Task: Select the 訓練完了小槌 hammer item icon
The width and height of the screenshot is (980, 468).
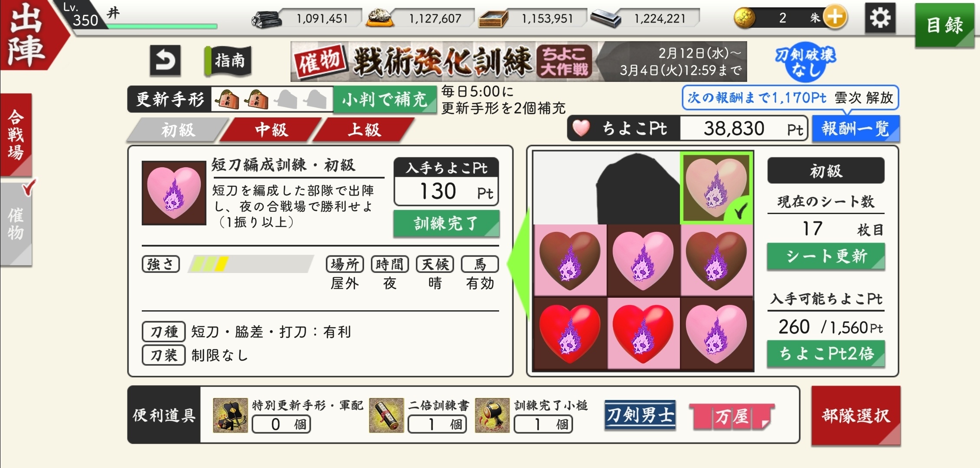Action: [x=492, y=415]
